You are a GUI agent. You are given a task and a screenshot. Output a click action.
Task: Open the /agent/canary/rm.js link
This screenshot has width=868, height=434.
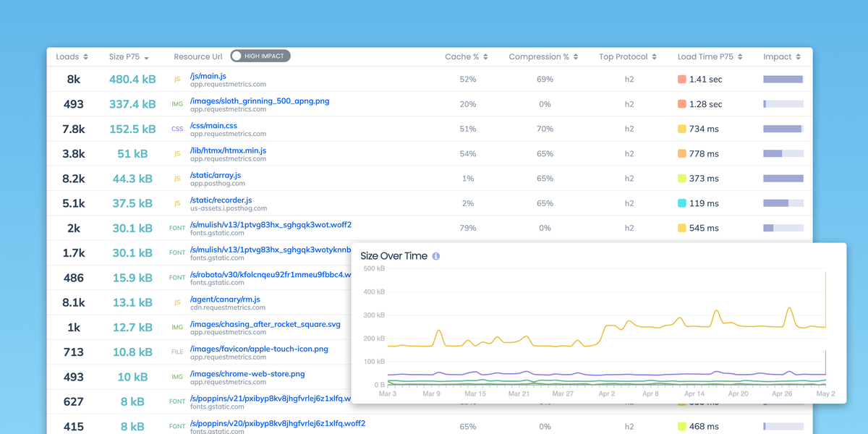(x=225, y=299)
